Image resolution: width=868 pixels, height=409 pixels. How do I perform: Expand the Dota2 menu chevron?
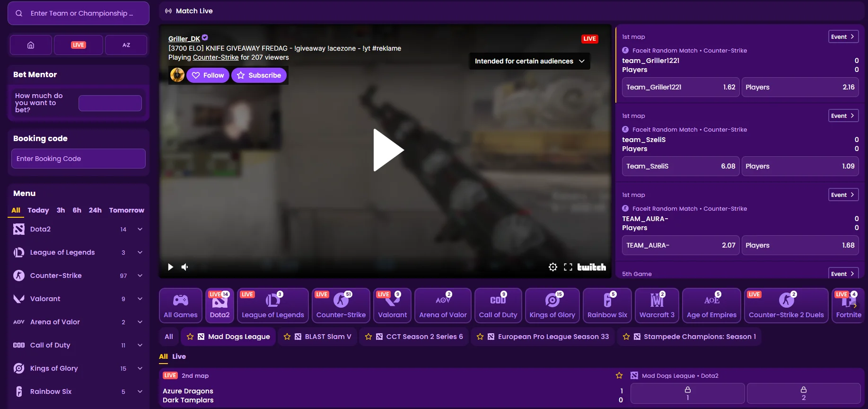140,229
